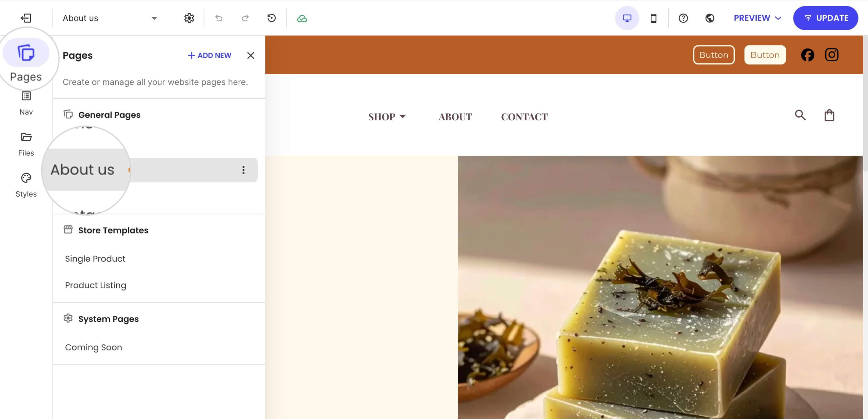Open the About us page selector dropdown

(x=110, y=18)
